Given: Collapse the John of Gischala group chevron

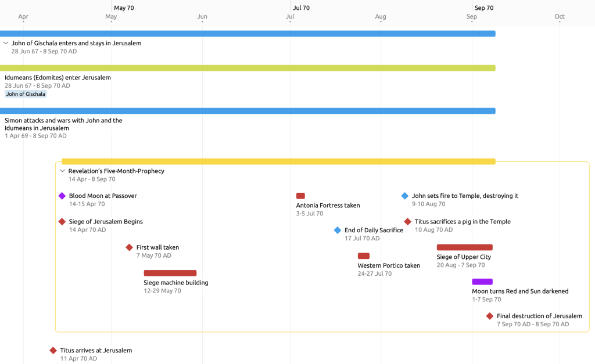Looking at the screenshot, I should tap(6, 43).
